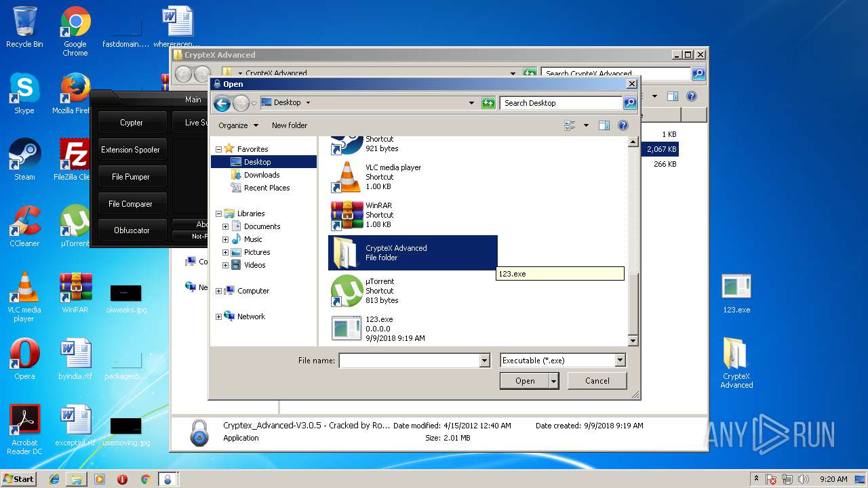Screen dimensions: 868x488
Task: Click Back arrow in Open dialog
Action: click(222, 103)
